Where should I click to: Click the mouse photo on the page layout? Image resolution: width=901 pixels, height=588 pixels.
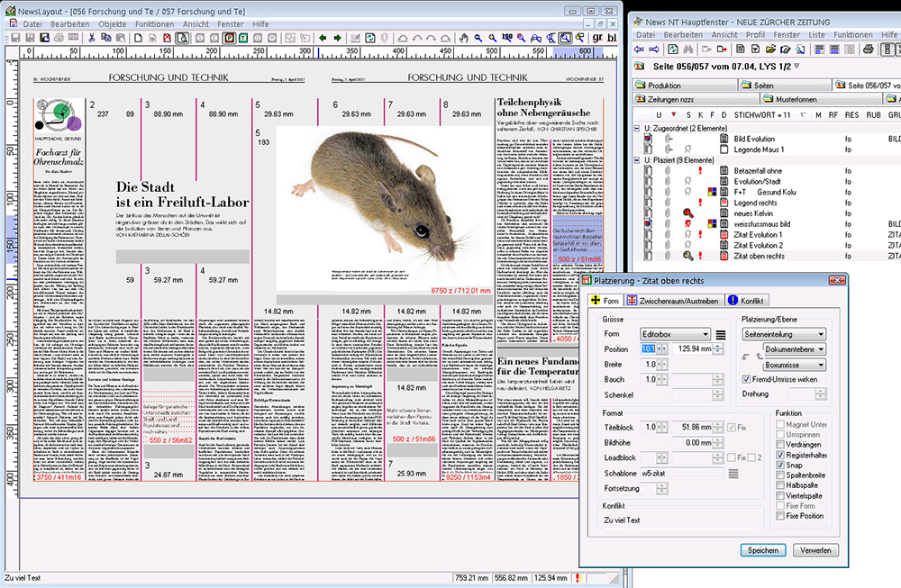(x=385, y=208)
